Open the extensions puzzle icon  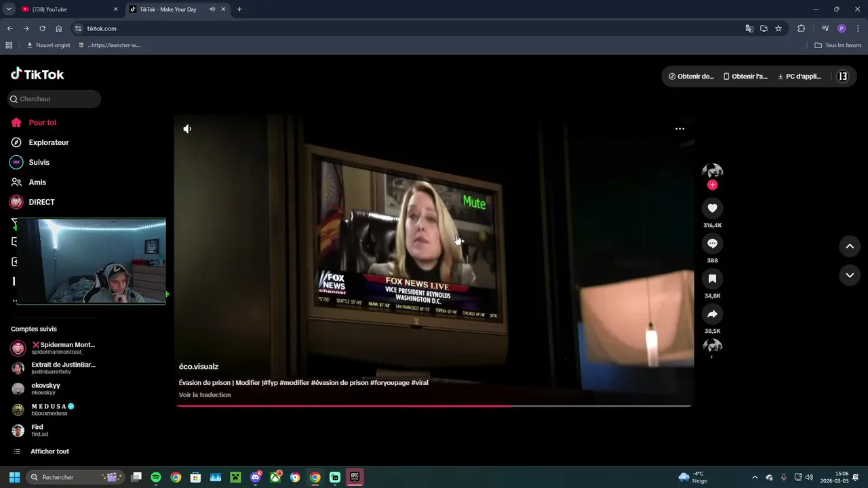pyautogui.click(x=801, y=28)
